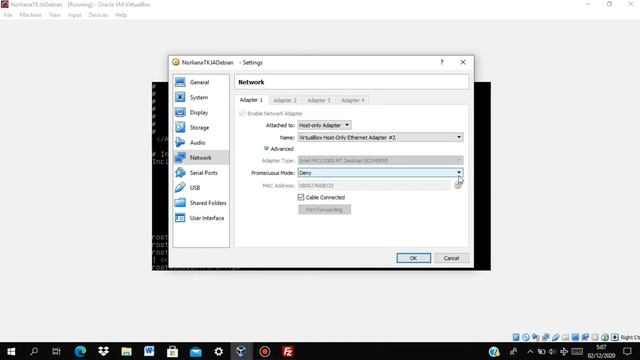Switch to the Adapter 3 tab

pos(319,100)
